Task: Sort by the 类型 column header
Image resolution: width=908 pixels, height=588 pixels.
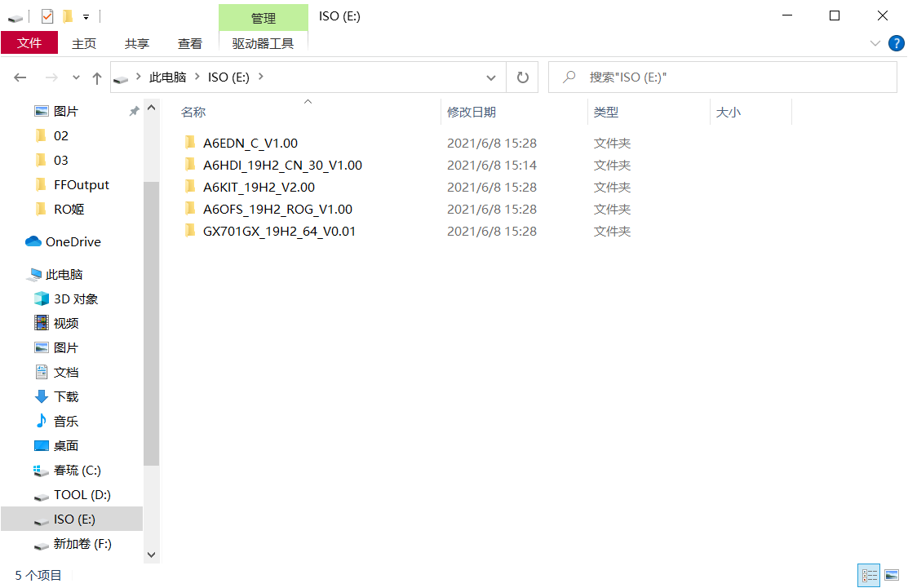Action: [x=605, y=113]
